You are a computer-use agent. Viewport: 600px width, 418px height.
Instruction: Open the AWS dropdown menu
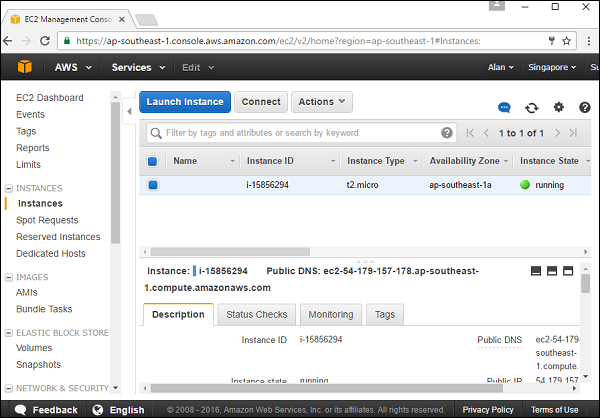[73, 67]
